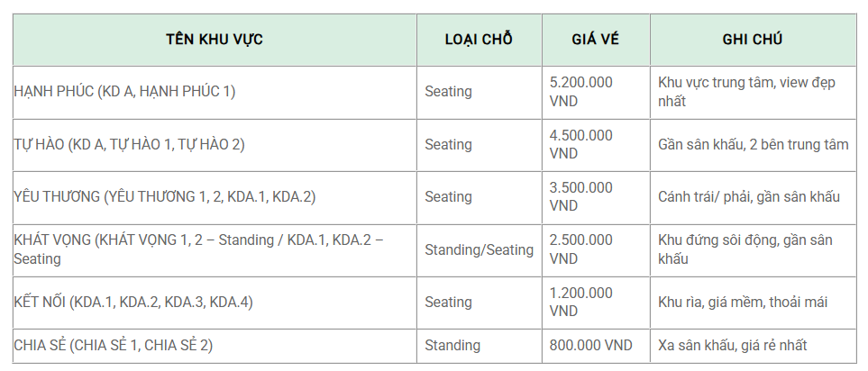Click the LOẠI CHỖ column header

coord(479,40)
